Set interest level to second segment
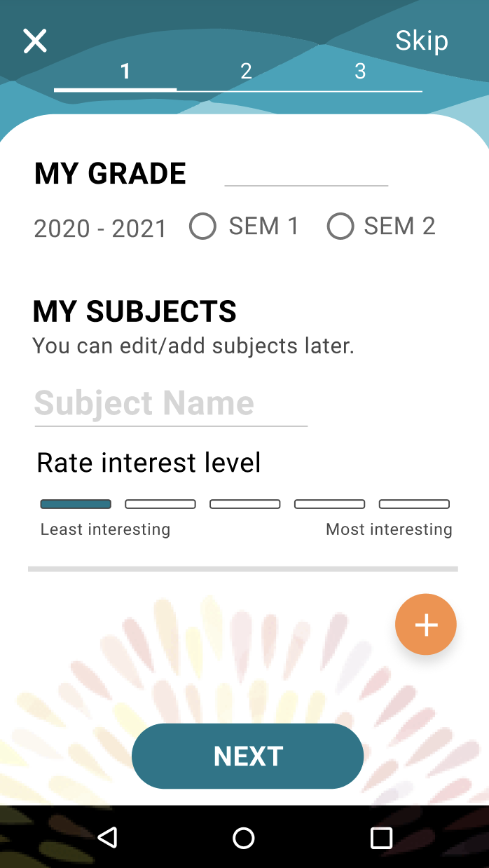 160,504
